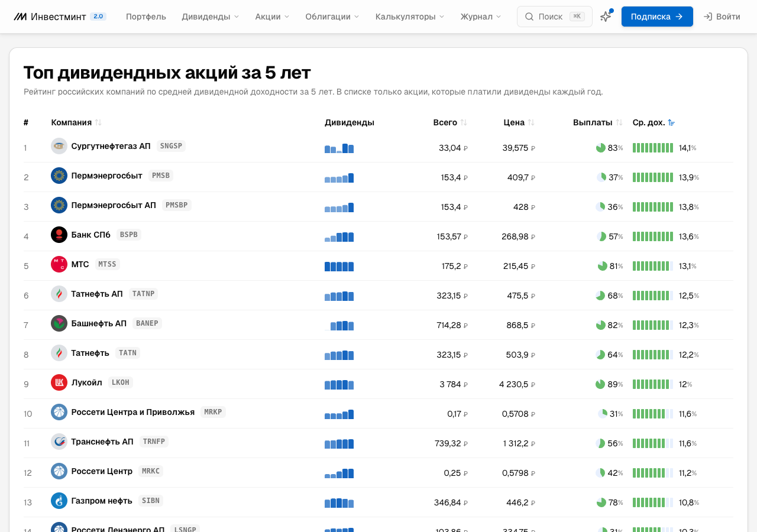757x532 pixels.
Task: Click the BSPB ticker tag
Action: coord(129,235)
